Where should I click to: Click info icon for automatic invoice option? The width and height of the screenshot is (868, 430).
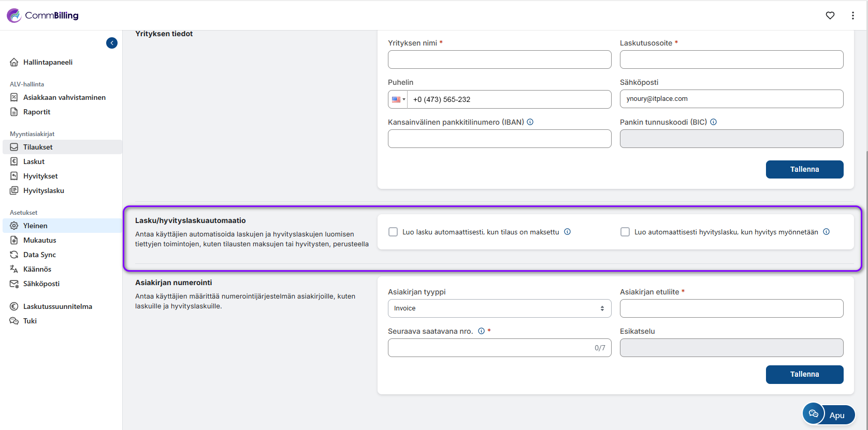coord(568,232)
